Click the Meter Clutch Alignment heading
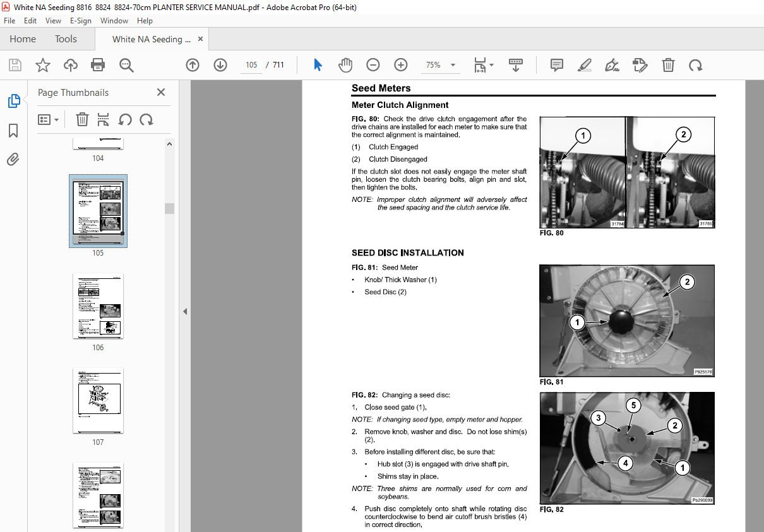The image size is (764, 532). 400,105
